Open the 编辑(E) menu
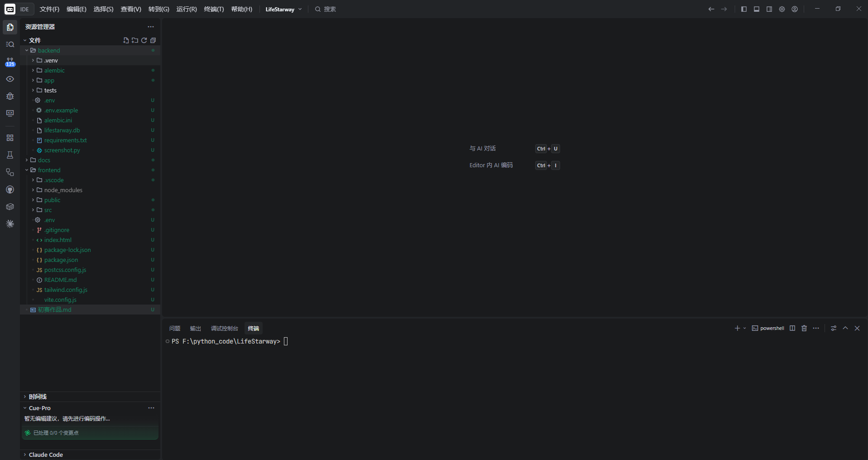The image size is (868, 460). pyautogui.click(x=77, y=9)
